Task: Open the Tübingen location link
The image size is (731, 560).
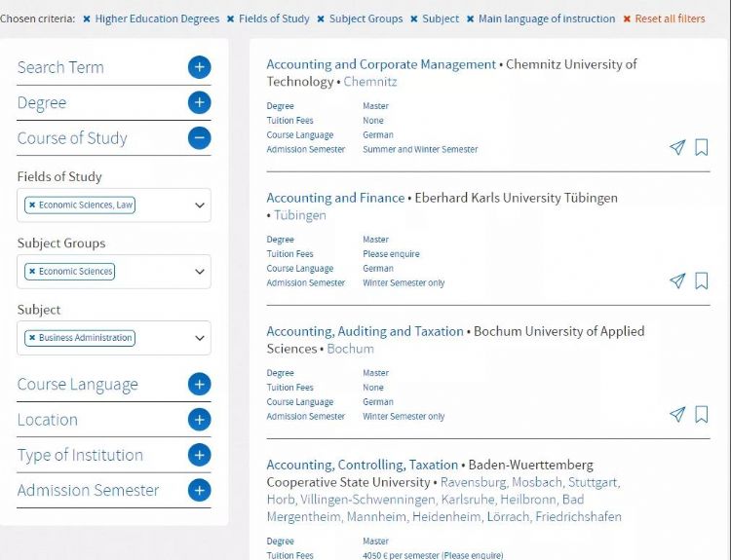Action: 299,215
